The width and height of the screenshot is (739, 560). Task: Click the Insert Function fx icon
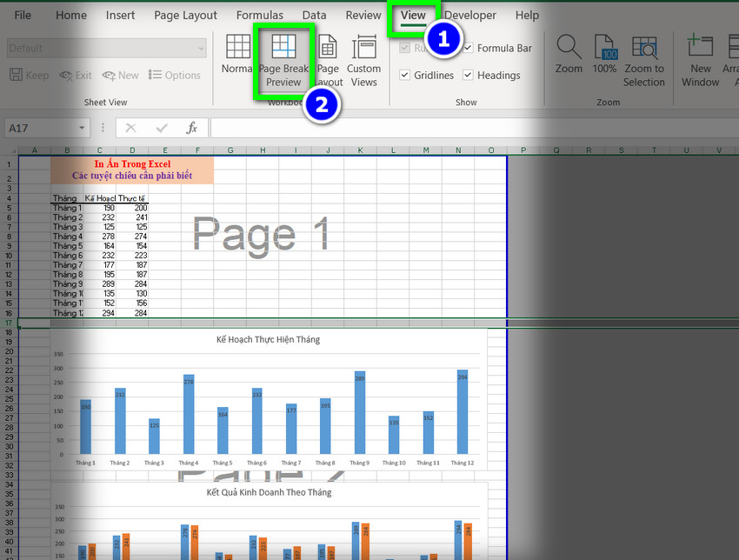tap(192, 128)
